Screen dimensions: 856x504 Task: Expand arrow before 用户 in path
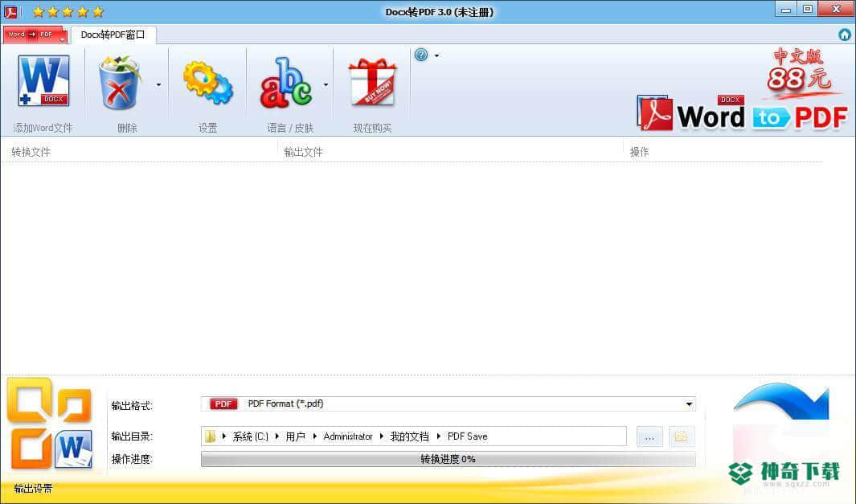click(277, 436)
